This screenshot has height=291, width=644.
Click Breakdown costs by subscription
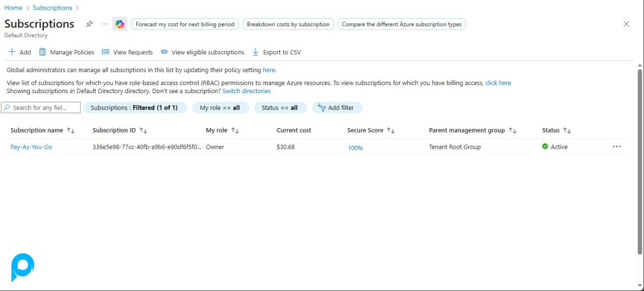(288, 24)
